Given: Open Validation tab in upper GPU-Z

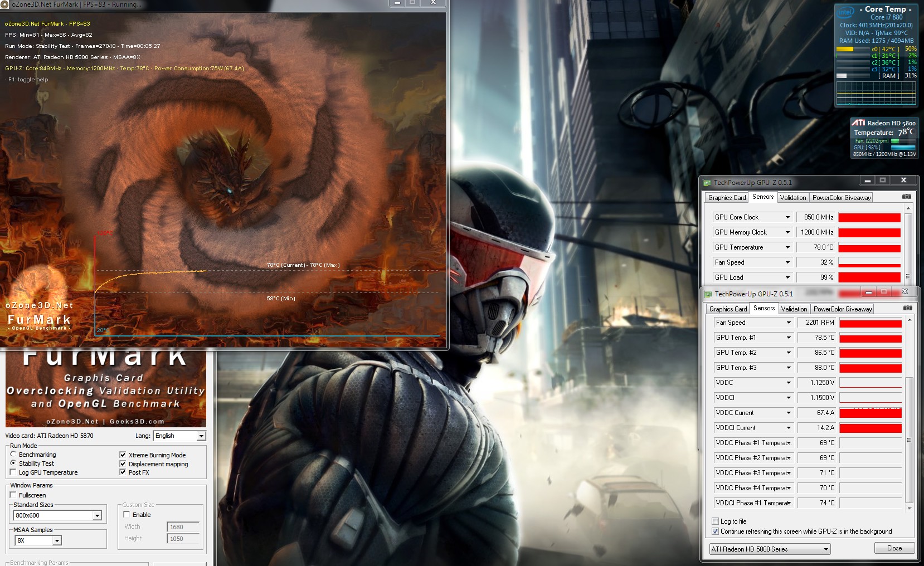Looking at the screenshot, I should point(793,198).
